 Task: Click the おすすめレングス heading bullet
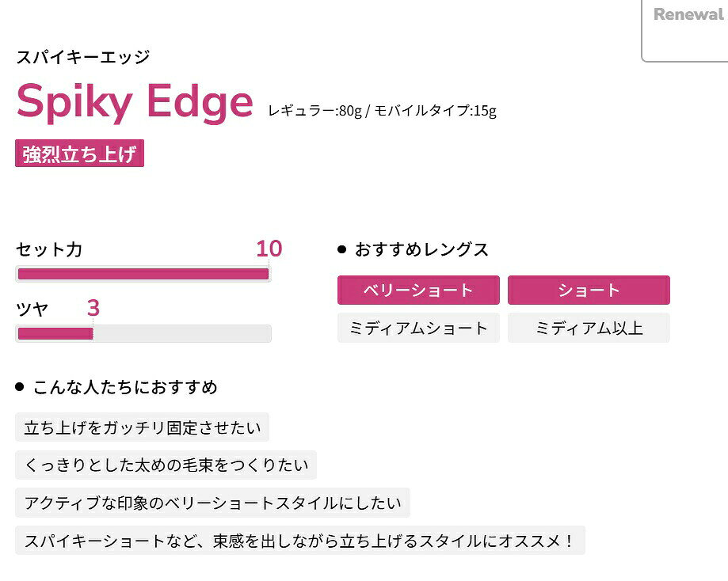[342, 249]
